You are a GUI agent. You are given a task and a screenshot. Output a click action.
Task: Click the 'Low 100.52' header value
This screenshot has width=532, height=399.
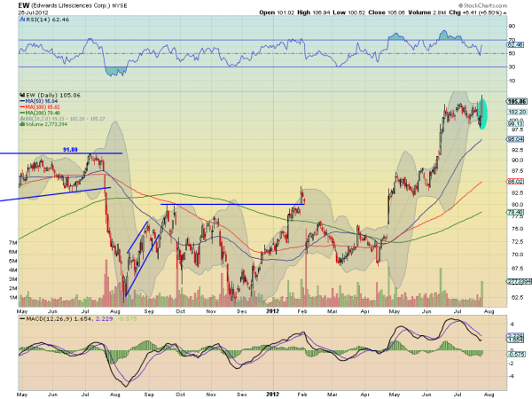pos(348,12)
